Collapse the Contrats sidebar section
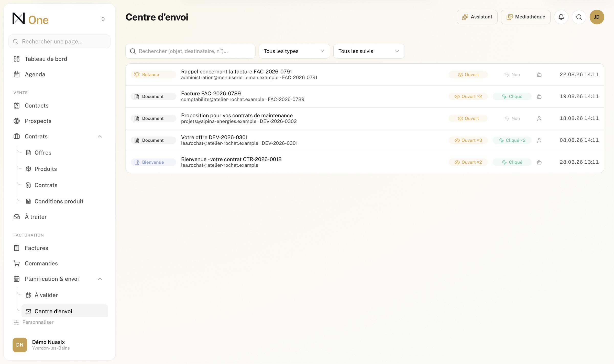The image size is (614, 364). coord(100,136)
